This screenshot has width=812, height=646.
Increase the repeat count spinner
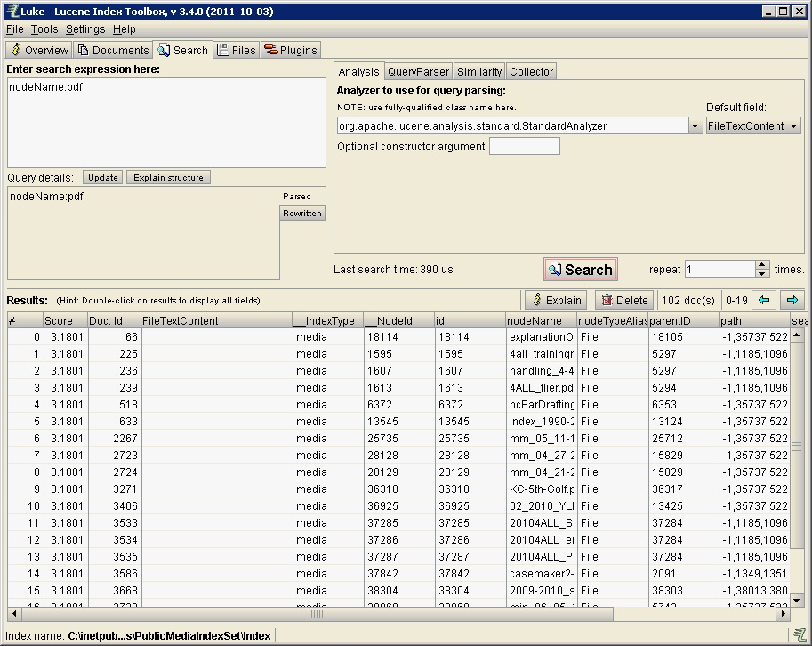point(761,265)
